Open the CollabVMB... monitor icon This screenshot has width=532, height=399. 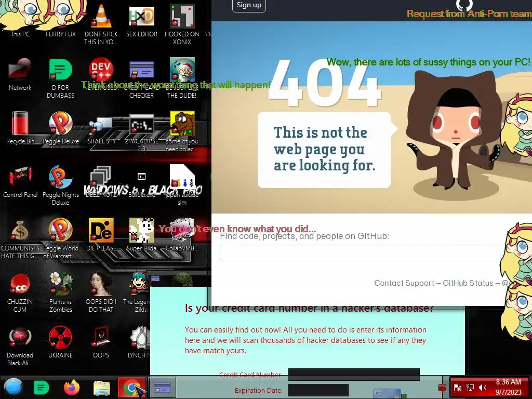(x=182, y=234)
